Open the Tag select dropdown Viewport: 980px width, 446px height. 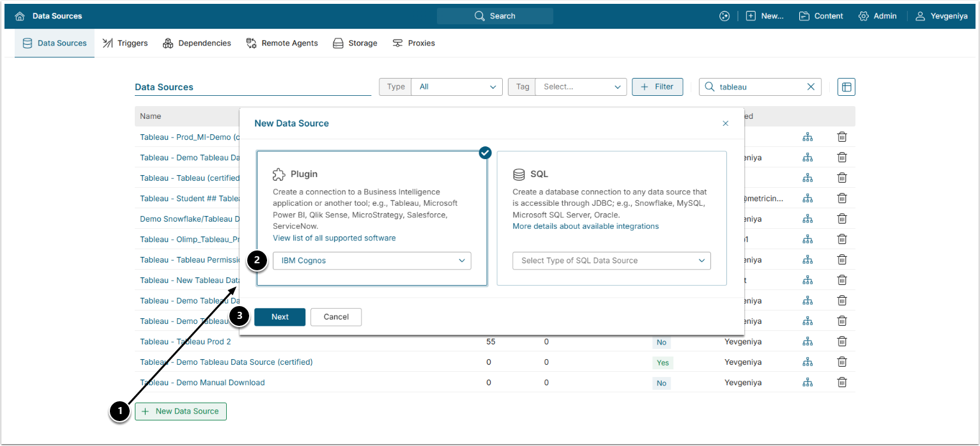click(x=581, y=87)
